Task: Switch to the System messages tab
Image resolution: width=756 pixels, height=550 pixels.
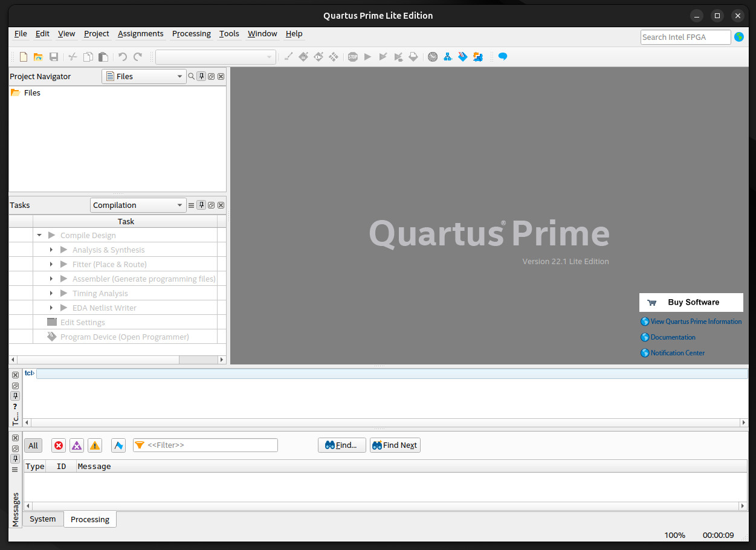Action: pos(43,519)
